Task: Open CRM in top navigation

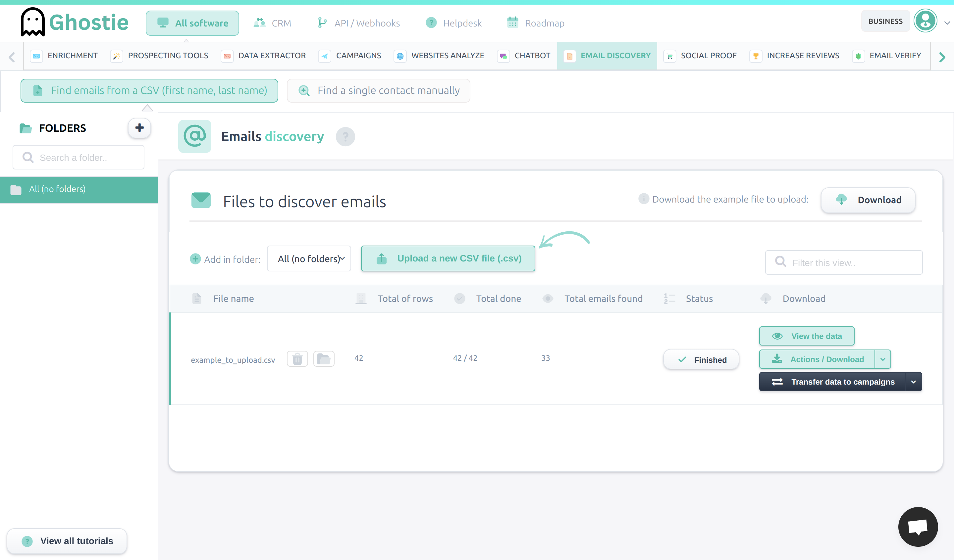Action: [x=272, y=23]
